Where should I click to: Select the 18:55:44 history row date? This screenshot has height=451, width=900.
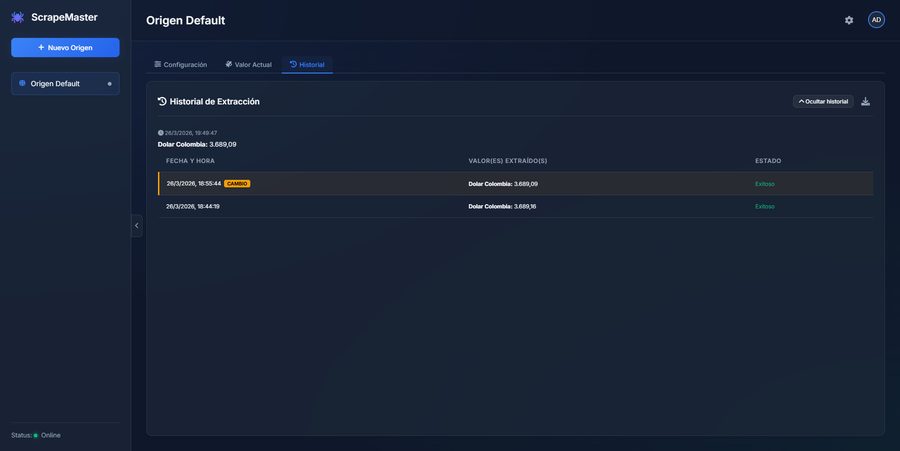193,184
